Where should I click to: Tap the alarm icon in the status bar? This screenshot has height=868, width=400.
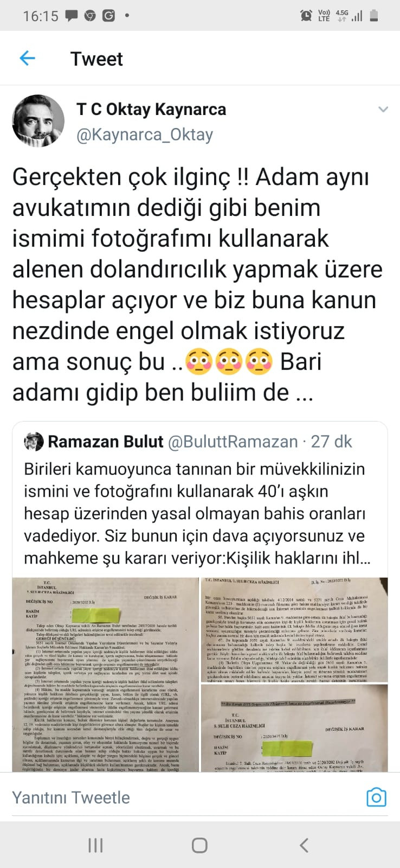305,16
